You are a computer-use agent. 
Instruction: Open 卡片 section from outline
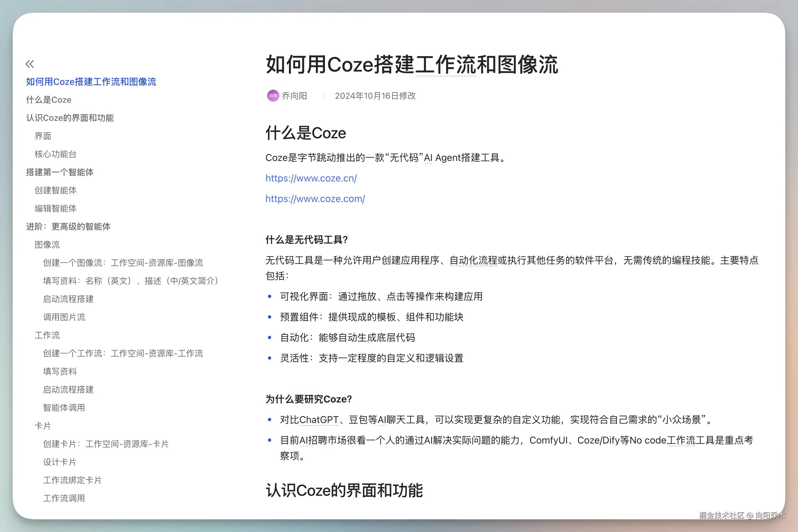[43, 426]
